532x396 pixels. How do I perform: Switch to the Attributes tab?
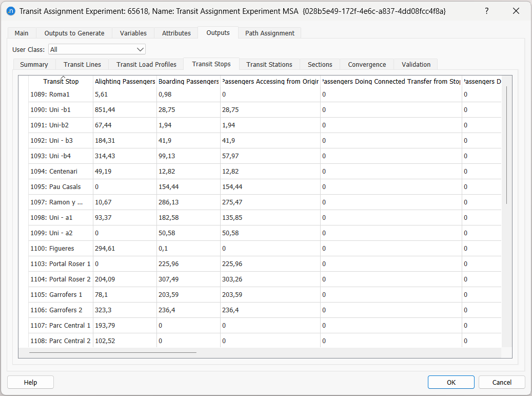[176, 32]
